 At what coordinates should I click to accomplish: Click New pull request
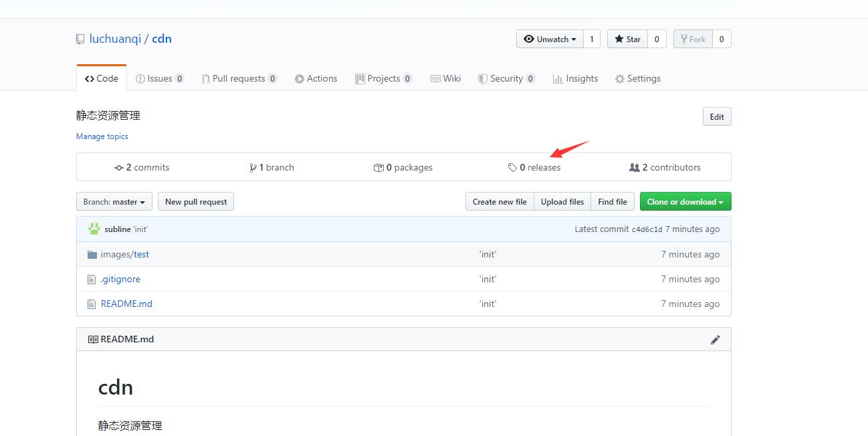(x=196, y=201)
